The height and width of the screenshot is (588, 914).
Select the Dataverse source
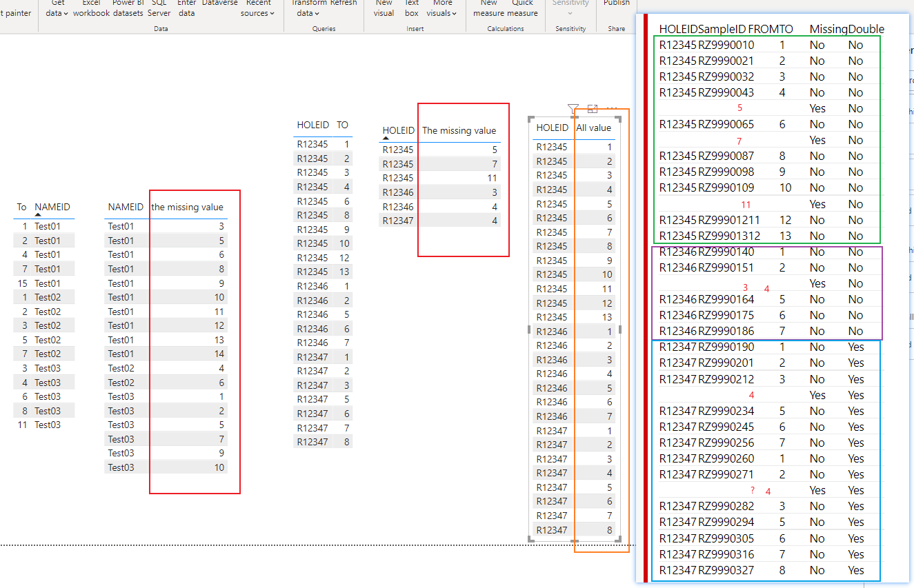click(220, 4)
